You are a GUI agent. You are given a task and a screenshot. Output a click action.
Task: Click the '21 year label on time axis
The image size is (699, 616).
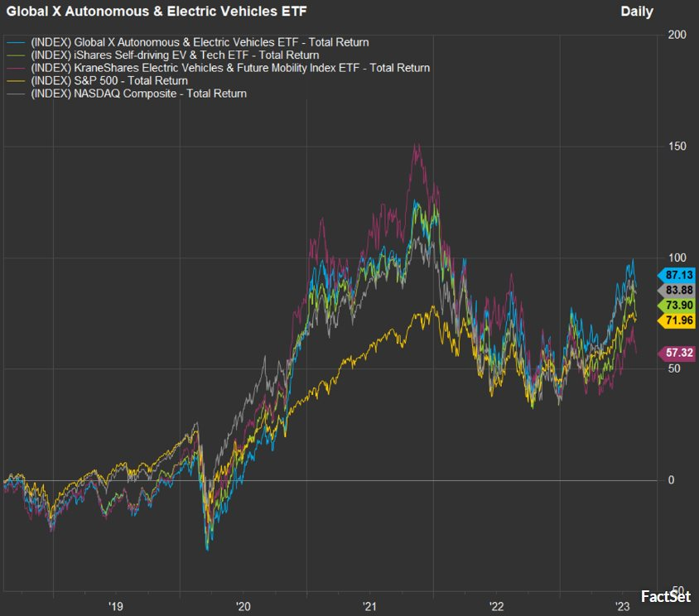point(369,605)
